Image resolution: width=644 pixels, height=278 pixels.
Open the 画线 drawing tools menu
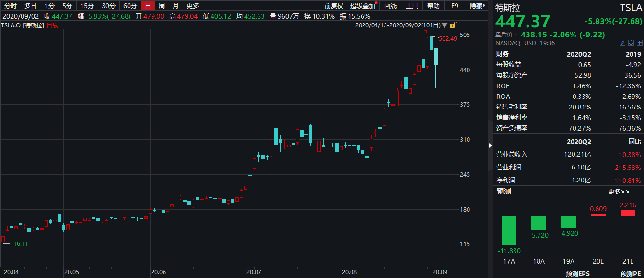pyautogui.click(x=390, y=6)
